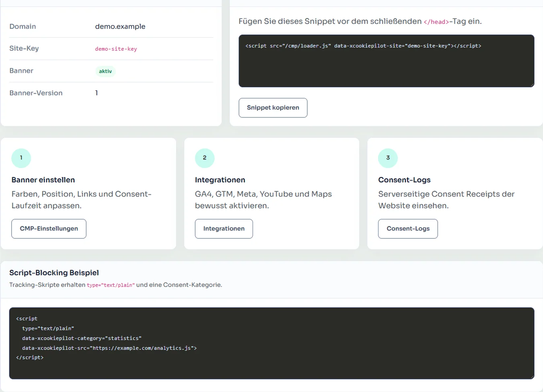Click into the Script-Blocking example code box
This screenshot has width=543, height=392.
[271, 343]
